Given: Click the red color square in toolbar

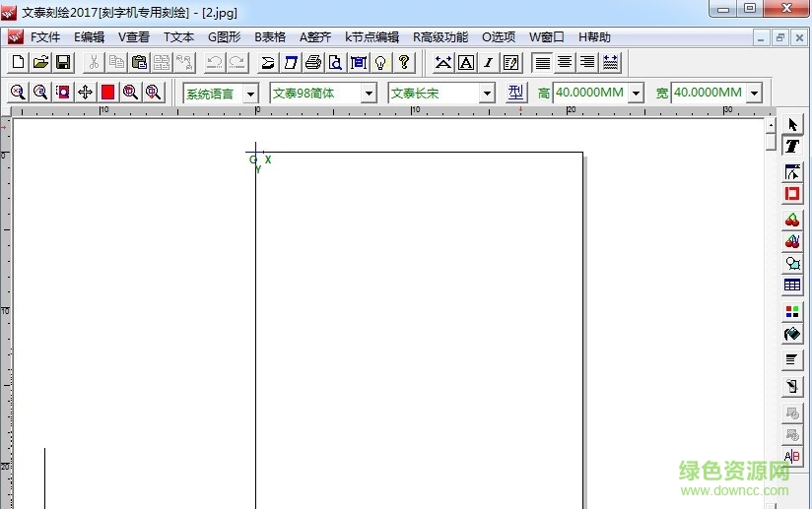Looking at the screenshot, I should pos(107,93).
